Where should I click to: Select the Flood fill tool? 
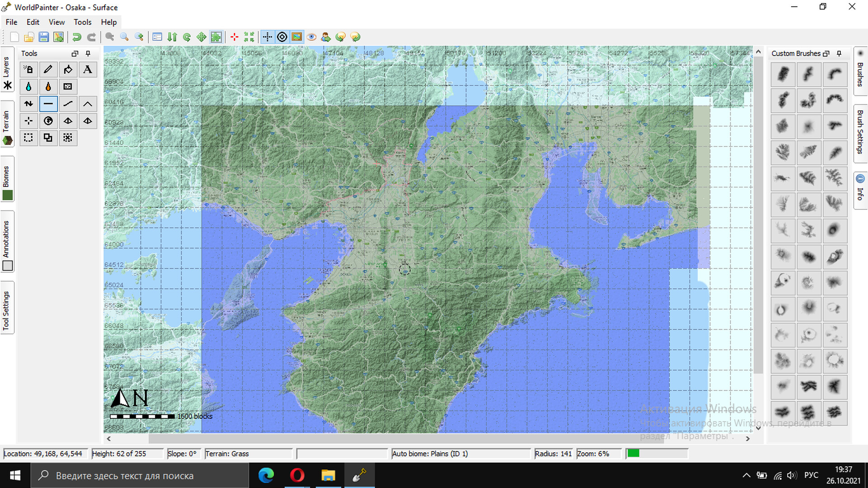tap(68, 69)
